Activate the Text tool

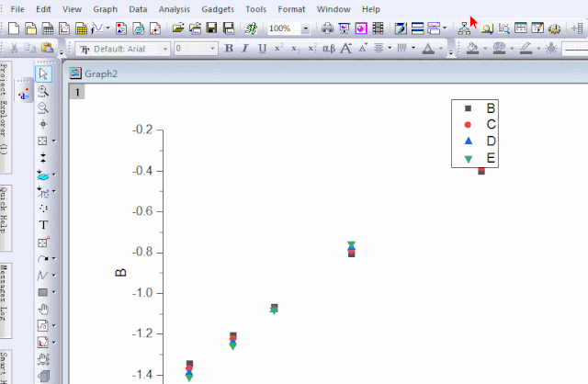click(43, 225)
